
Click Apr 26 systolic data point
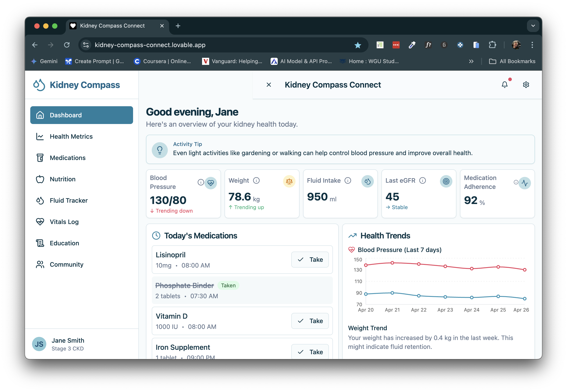pyautogui.click(x=524, y=270)
